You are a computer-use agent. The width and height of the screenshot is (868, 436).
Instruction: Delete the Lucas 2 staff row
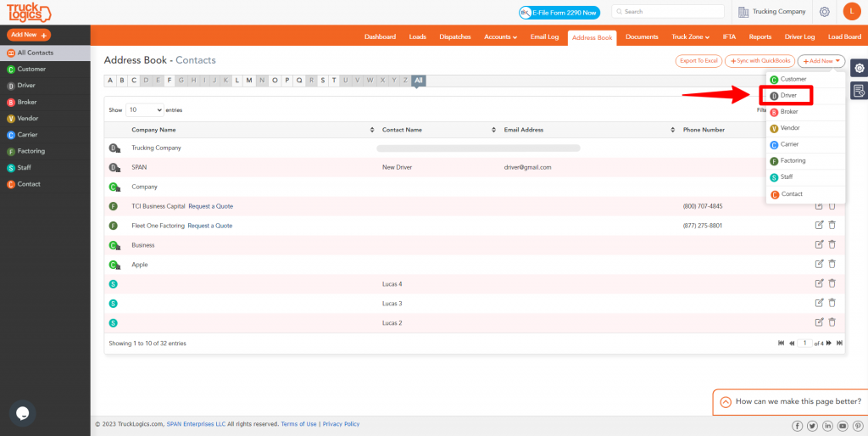832,321
